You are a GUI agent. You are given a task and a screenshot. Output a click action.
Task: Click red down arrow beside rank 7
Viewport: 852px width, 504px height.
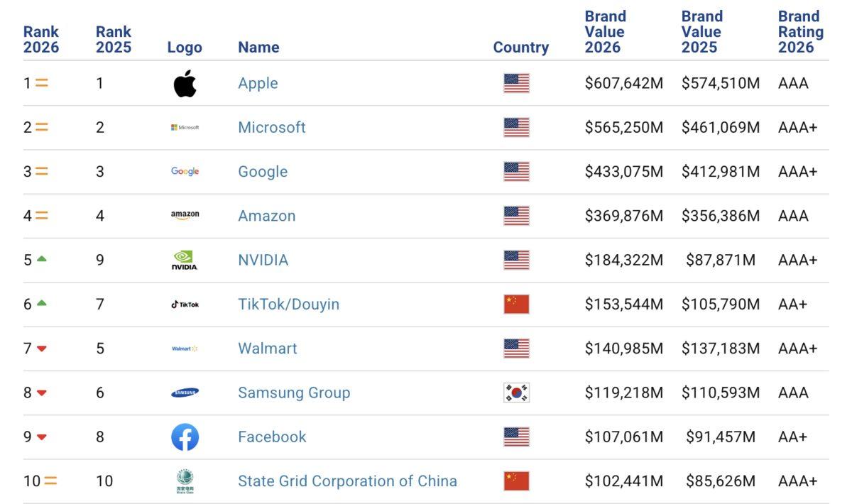pyautogui.click(x=41, y=349)
